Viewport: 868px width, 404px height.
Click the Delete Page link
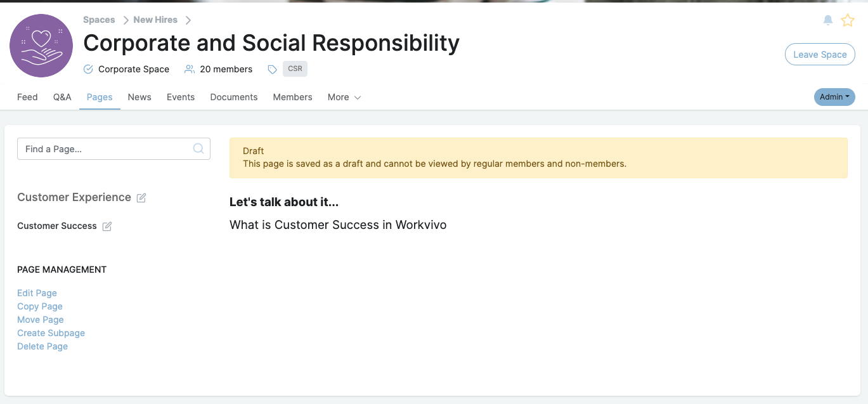[x=42, y=346]
